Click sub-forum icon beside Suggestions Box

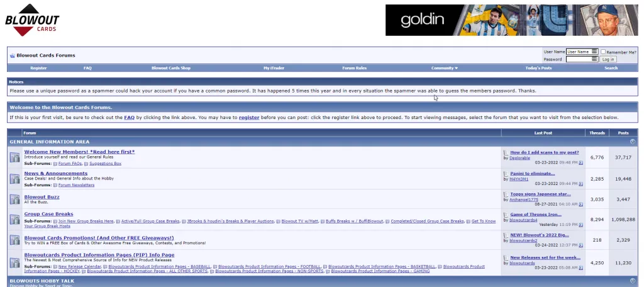coord(86,164)
